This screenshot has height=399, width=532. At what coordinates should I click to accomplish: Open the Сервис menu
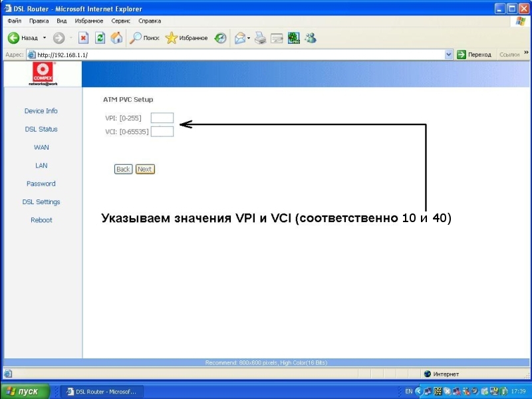point(120,21)
